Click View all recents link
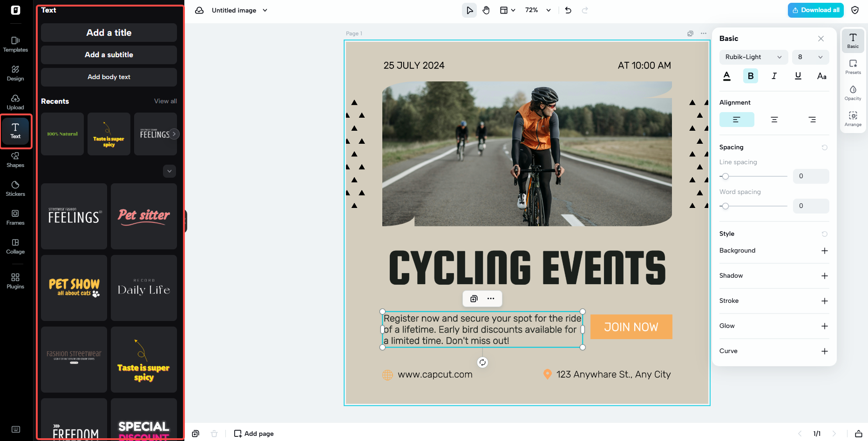Viewport: 868px width, 441px height. [x=165, y=101]
